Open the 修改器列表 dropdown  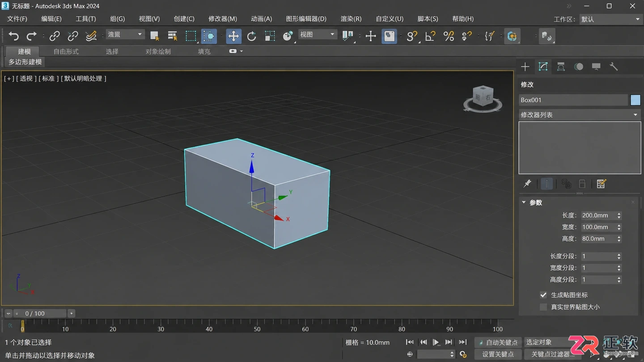pos(580,115)
